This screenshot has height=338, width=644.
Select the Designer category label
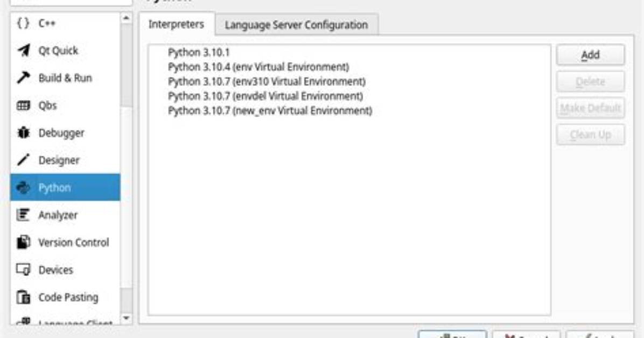click(59, 160)
